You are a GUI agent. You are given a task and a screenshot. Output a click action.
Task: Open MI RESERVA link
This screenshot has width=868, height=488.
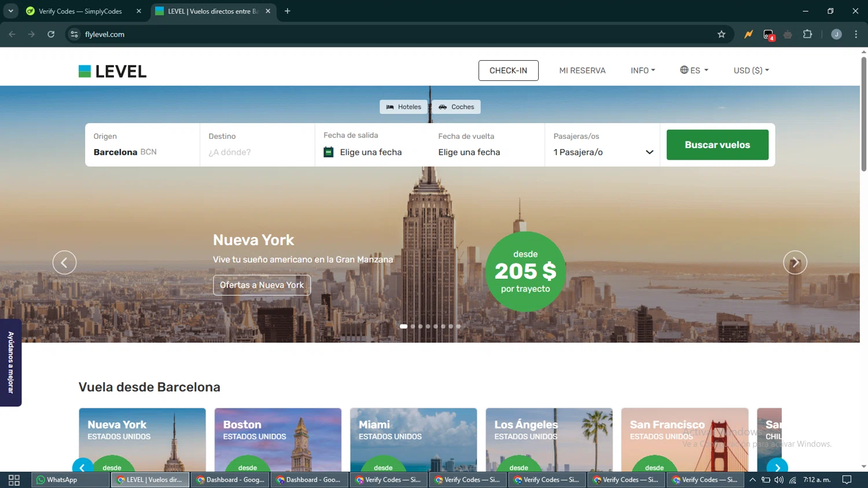point(582,71)
